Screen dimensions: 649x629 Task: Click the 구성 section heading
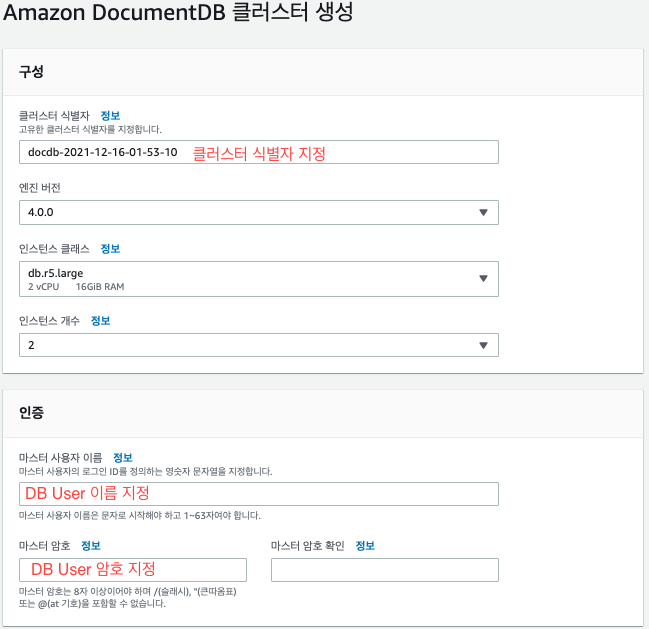tap(31, 72)
